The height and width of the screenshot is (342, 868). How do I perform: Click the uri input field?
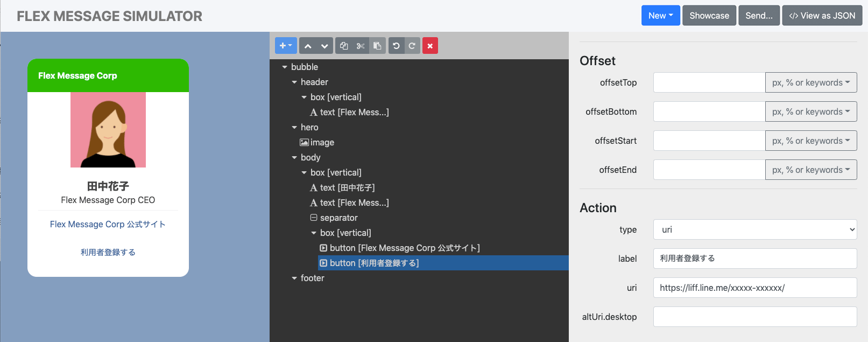[x=754, y=288]
